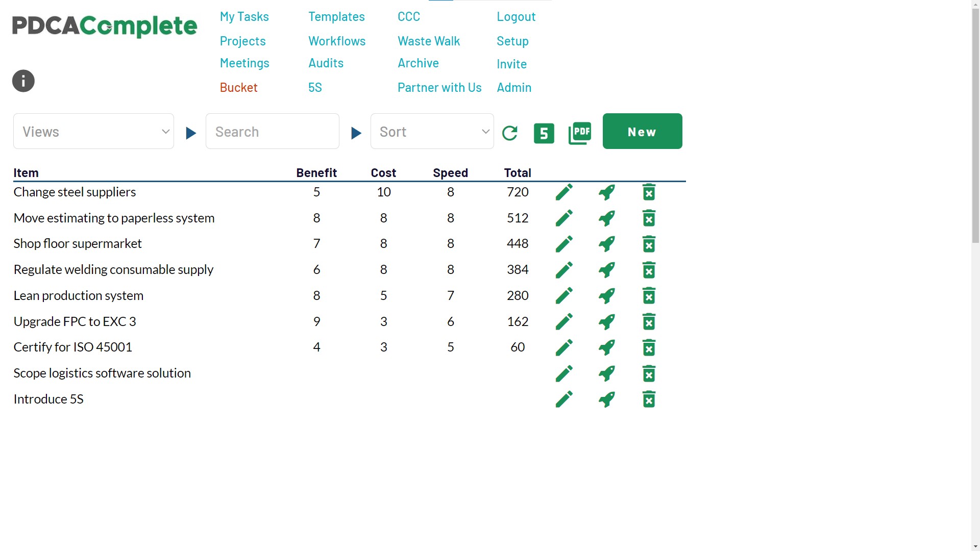Click the rocket launch icon for Introduce 5S
Screen dimensions: 980x551
coord(606,399)
